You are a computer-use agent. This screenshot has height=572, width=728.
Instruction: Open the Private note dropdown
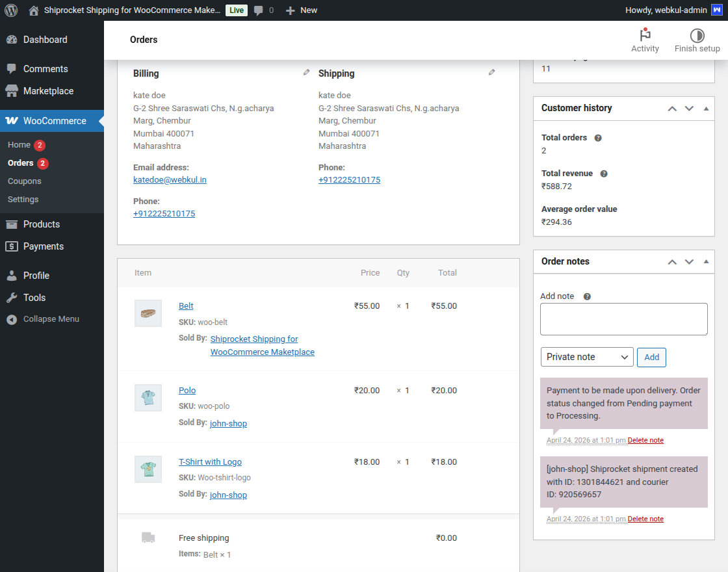587,357
